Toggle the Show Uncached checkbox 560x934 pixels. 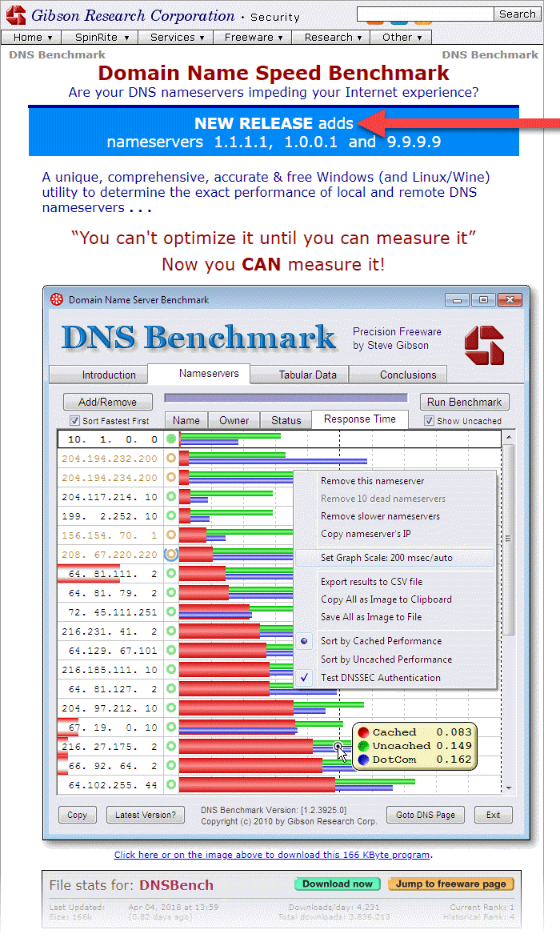pos(429,420)
